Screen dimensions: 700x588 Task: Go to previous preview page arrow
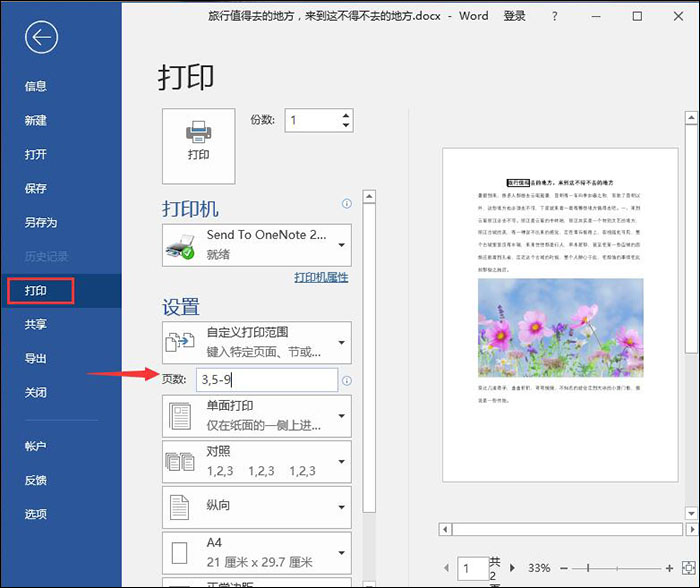click(x=448, y=569)
